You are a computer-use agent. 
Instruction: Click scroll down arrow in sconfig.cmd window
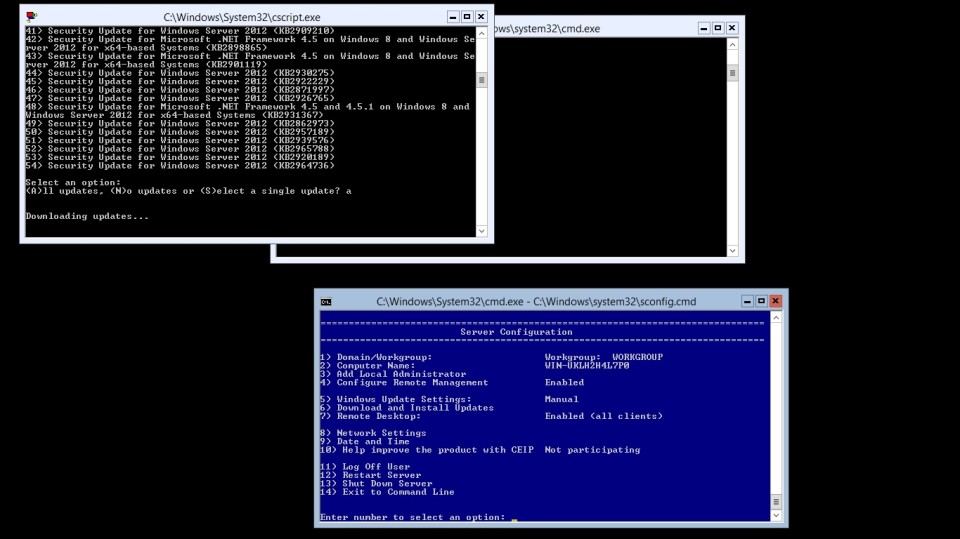click(x=776, y=516)
